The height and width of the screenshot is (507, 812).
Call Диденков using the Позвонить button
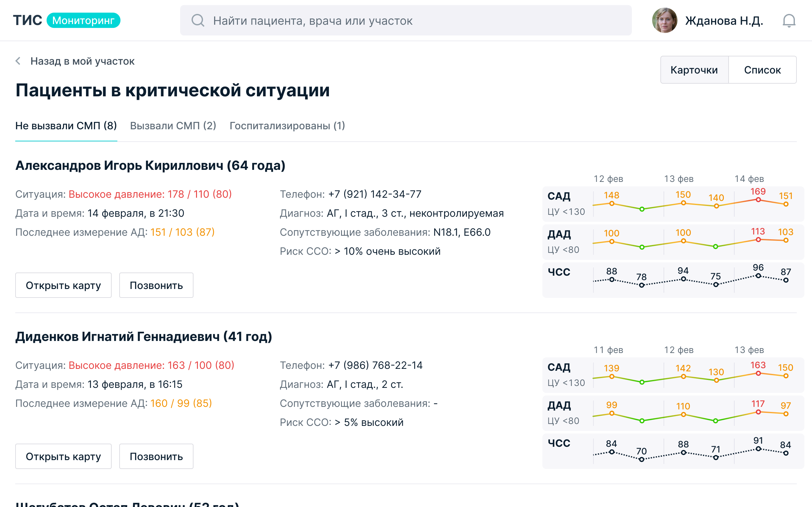click(156, 456)
